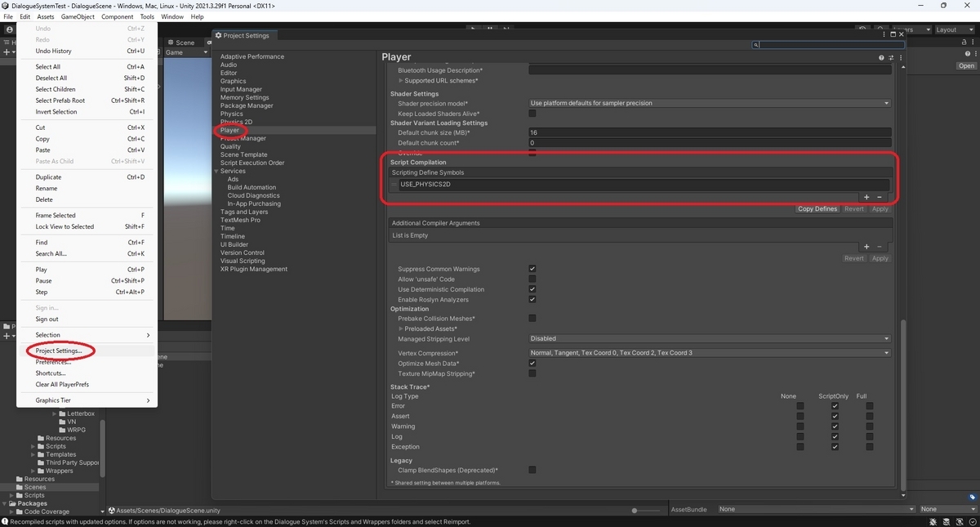Viewport: 980px width, 527px height.
Task: Toggle Optimize Mesh Data checkbox
Action: tap(532, 363)
